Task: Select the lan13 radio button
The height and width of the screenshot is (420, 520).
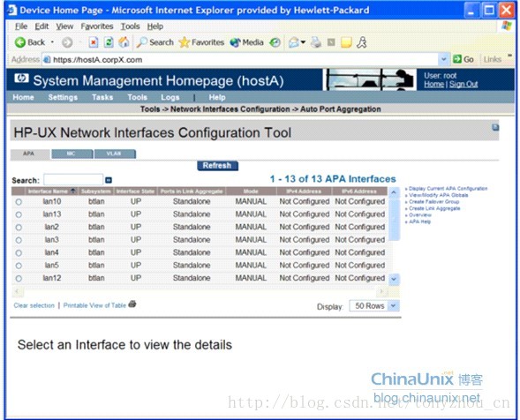Action: point(19,214)
